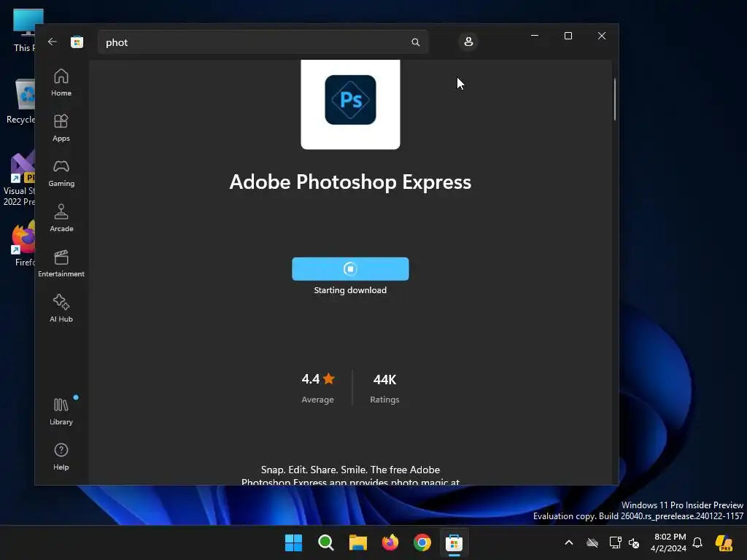This screenshot has width=747, height=560.
Task: Click the muted volume tray icon
Action: 634,542
